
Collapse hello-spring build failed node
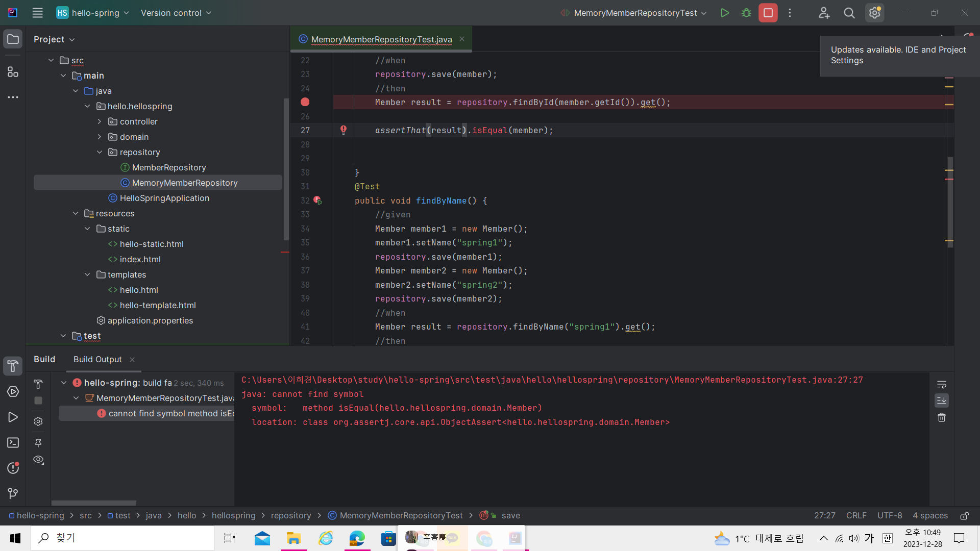tap(64, 383)
